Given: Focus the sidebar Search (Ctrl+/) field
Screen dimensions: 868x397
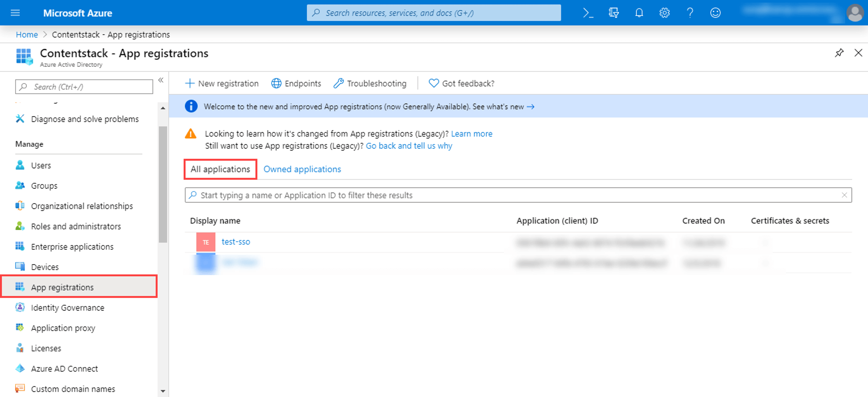Looking at the screenshot, I should [x=84, y=87].
